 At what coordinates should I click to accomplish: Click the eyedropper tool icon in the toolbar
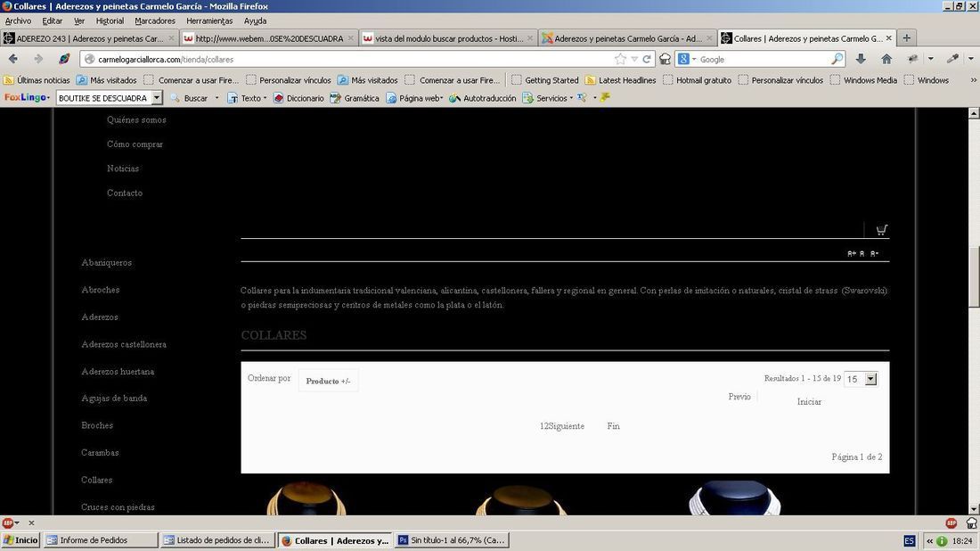[x=952, y=59]
